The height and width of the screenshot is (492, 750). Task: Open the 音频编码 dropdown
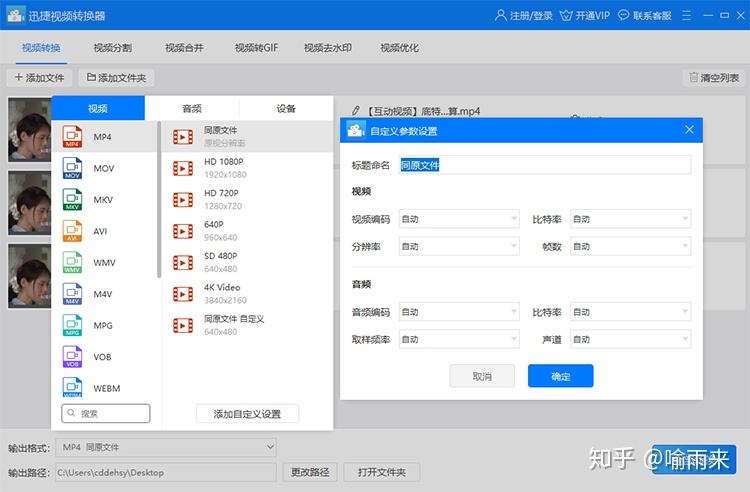point(459,312)
